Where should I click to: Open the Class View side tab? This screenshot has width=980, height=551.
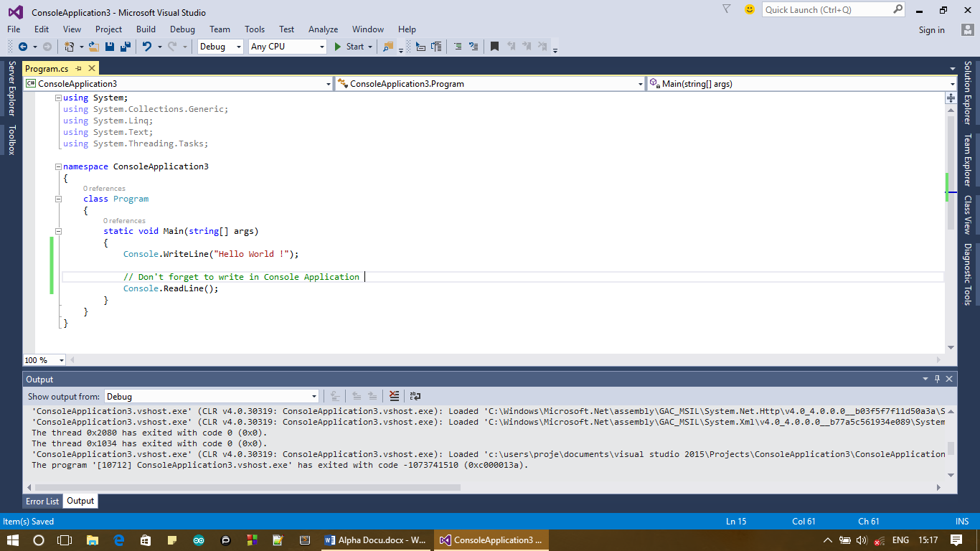(967, 215)
